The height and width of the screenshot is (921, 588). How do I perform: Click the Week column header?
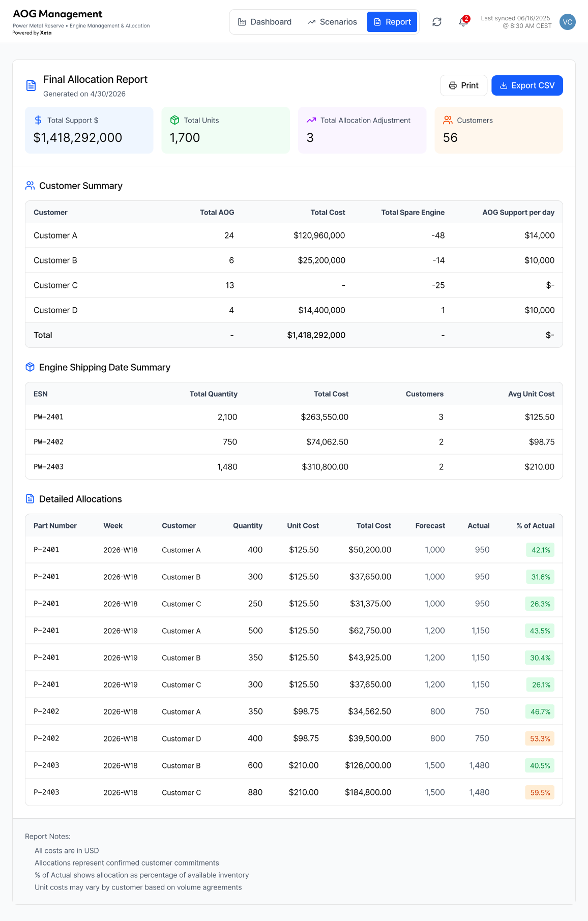click(113, 526)
